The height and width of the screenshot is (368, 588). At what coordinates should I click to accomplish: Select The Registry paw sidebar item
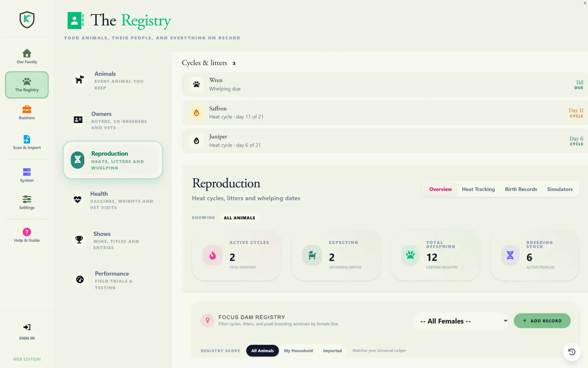[27, 85]
